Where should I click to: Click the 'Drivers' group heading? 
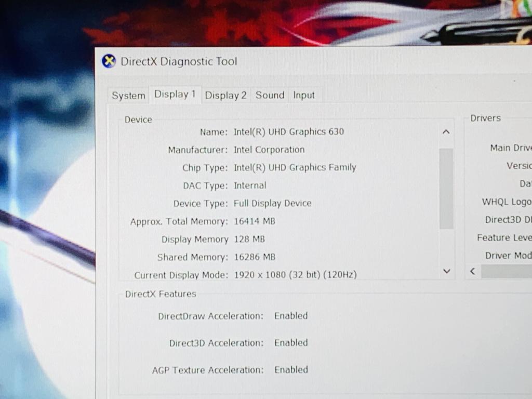486,118
